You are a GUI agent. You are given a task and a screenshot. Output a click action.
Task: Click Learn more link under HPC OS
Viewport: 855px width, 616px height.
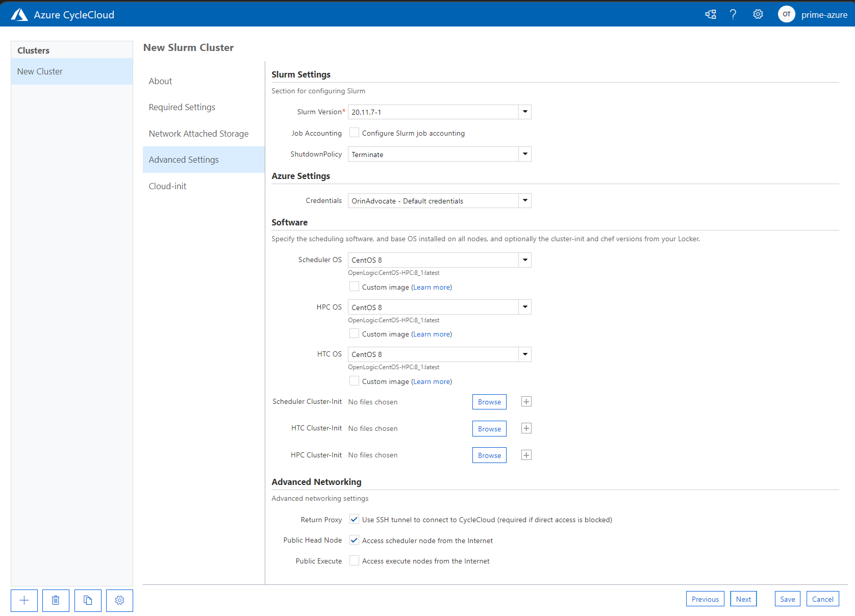[432, 334]
